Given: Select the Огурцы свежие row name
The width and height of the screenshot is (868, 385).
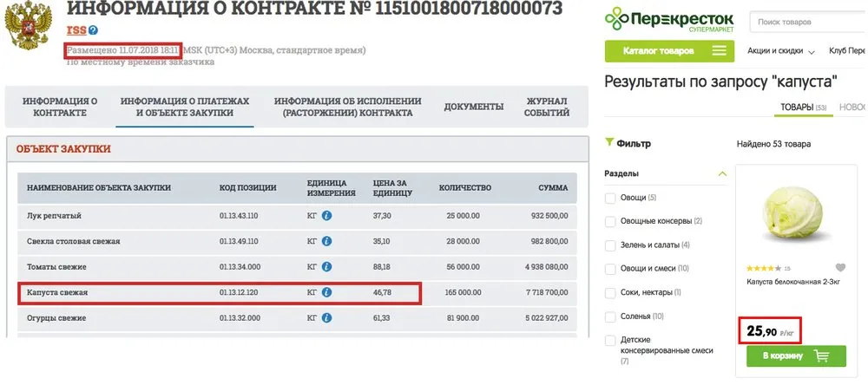Looking at the screenshot, I should point(56,318).
